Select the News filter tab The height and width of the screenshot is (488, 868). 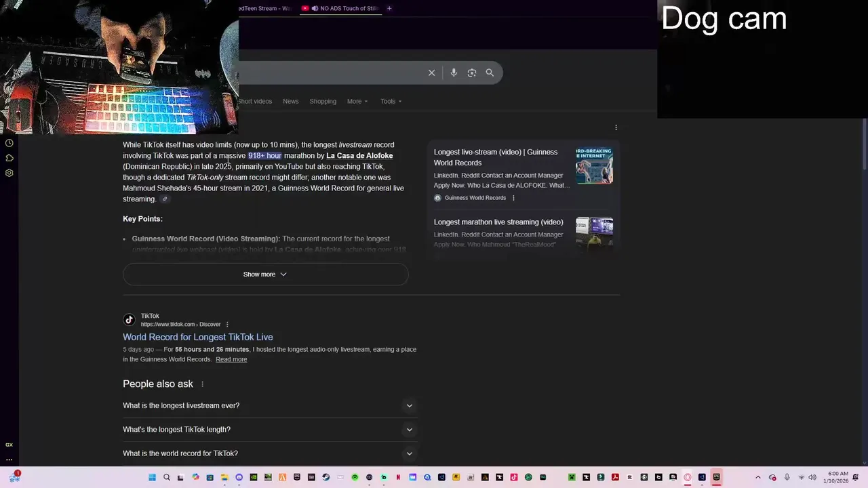coord(290,101)
